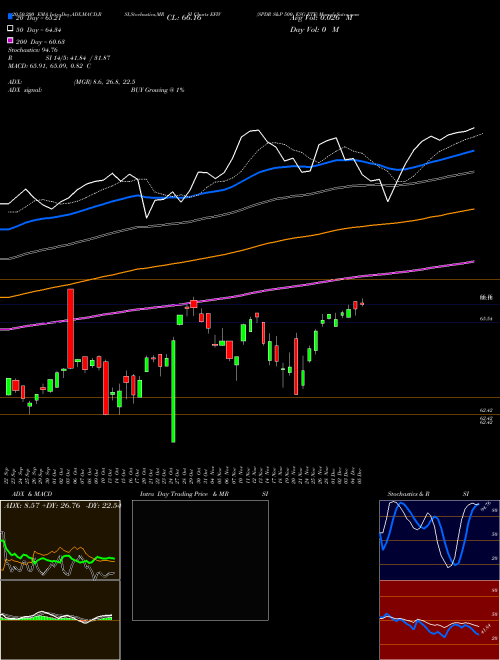Click the Intra Day Trading Price & MR title
This screenshot has height=660, width=500.
(184, 494)
